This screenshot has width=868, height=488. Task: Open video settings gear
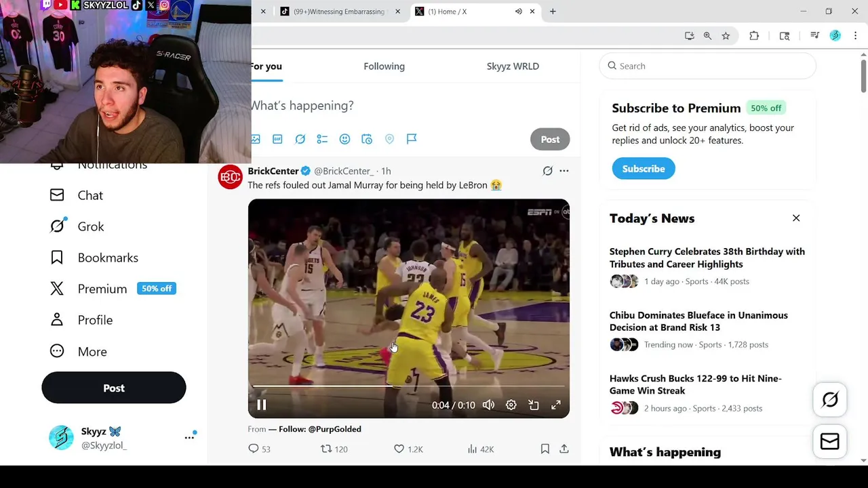pos(511,405)
